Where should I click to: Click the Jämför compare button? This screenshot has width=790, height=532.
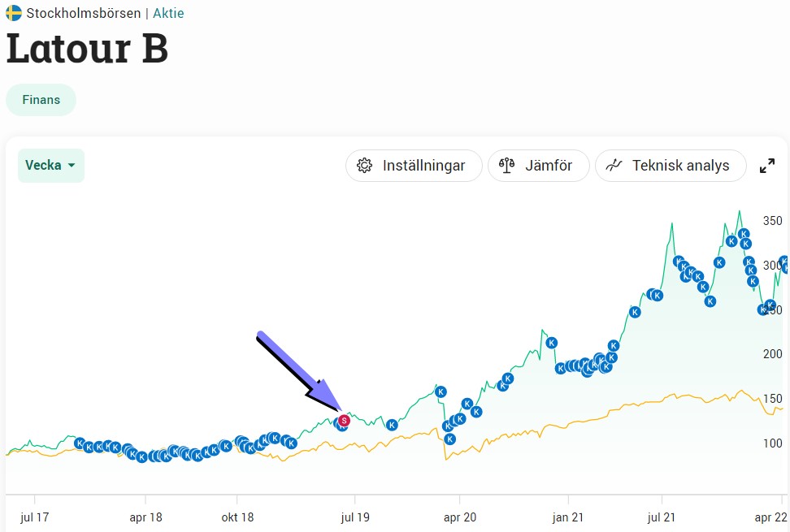tap(539, 166)
